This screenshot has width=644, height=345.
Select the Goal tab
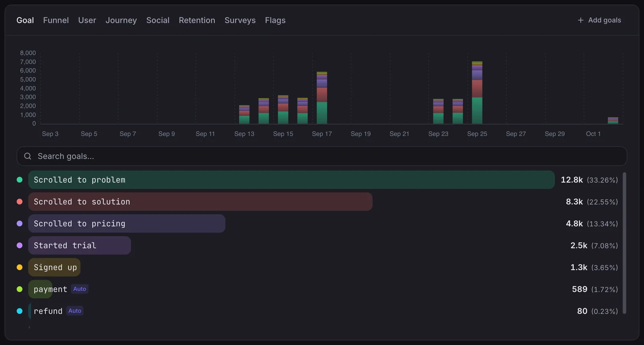coord(25,20)
